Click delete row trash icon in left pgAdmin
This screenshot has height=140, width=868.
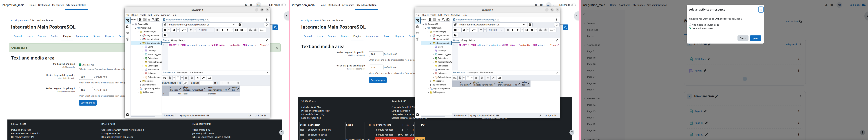(x=186, y=78)
